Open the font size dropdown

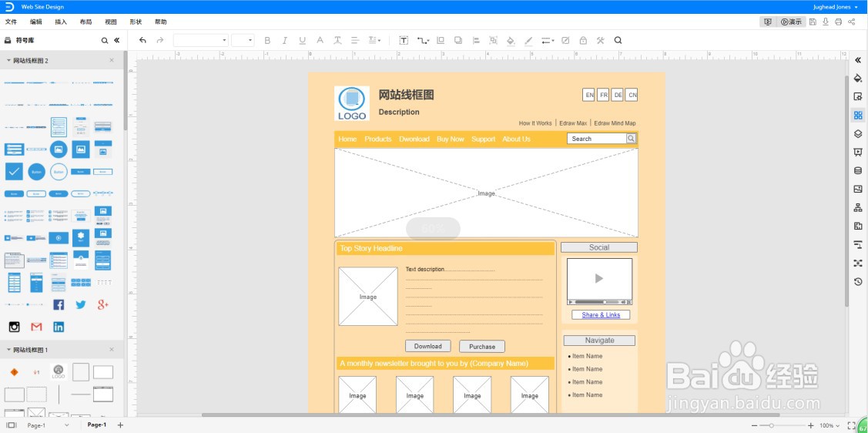click(x=243, y=40)
